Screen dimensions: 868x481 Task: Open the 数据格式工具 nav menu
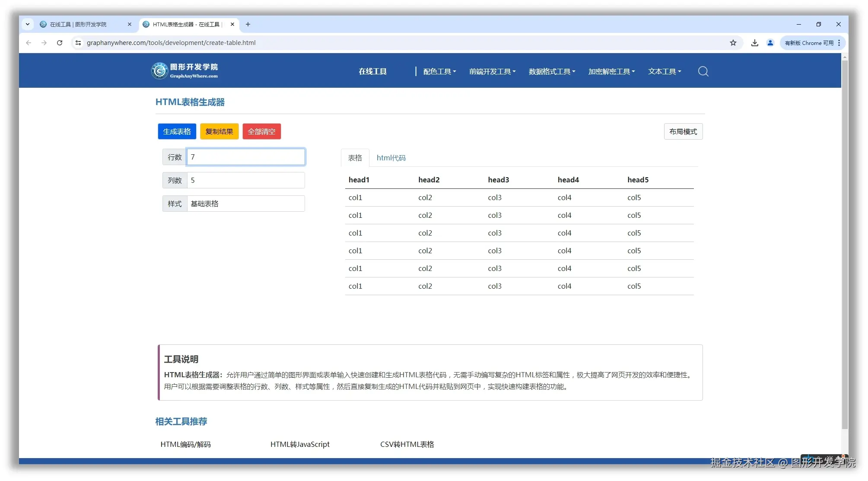click(552, 72)
